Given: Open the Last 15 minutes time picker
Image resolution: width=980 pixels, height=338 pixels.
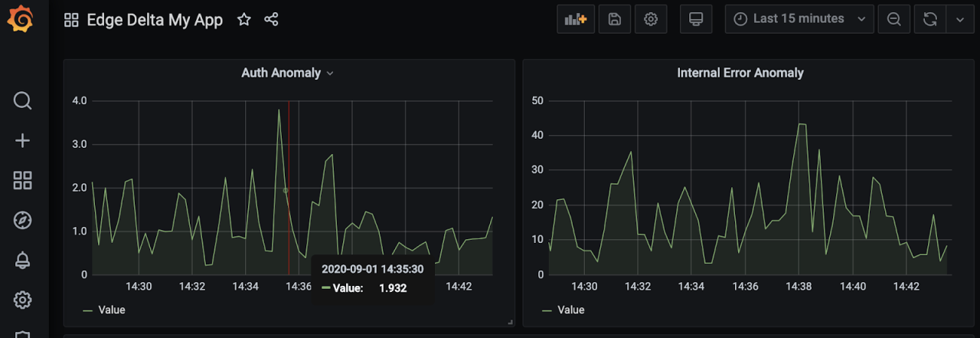Looking at the screenshot, I should 799,19.
